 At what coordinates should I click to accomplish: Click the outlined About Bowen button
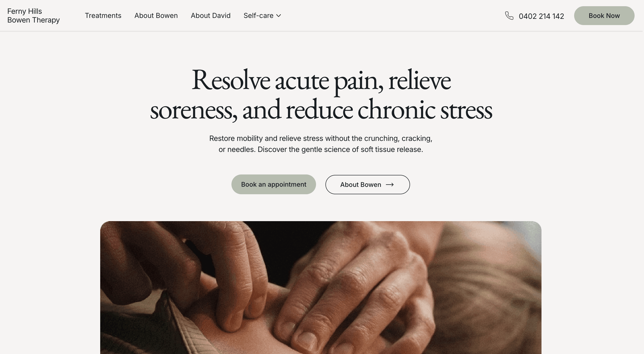[x=368, y=185]
